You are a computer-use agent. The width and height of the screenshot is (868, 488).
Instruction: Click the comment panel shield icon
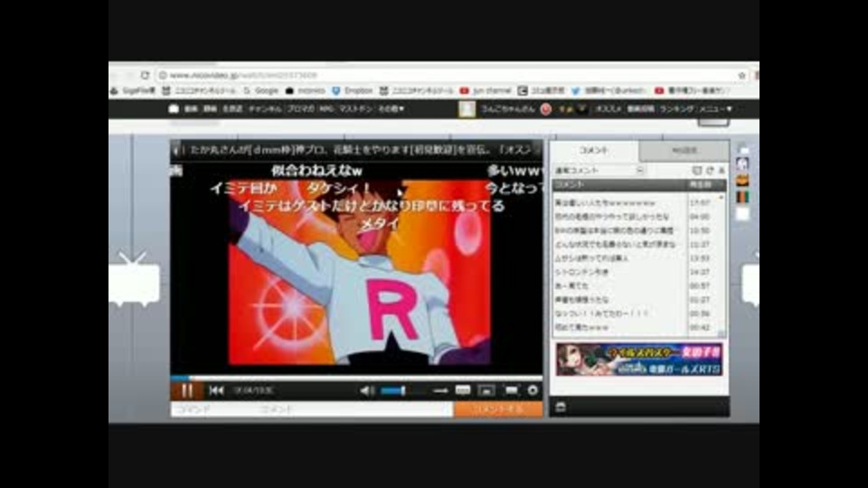(x=697, y=171)
